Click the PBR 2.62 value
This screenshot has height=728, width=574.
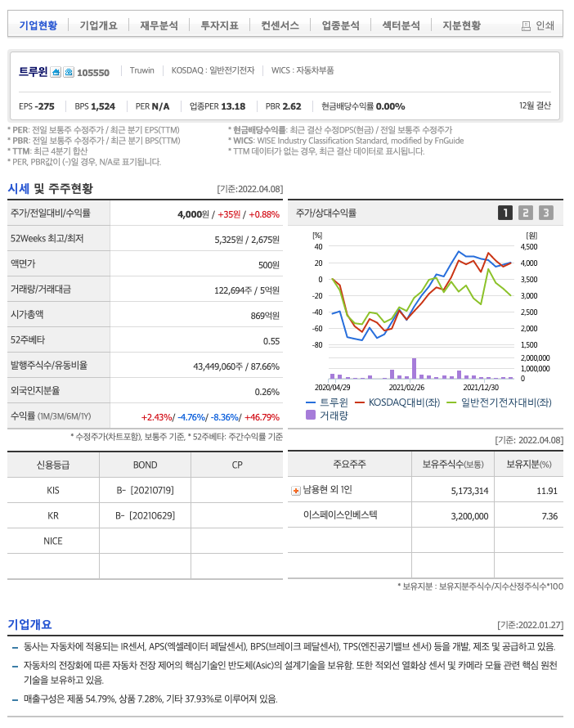(x=283, y=106)
